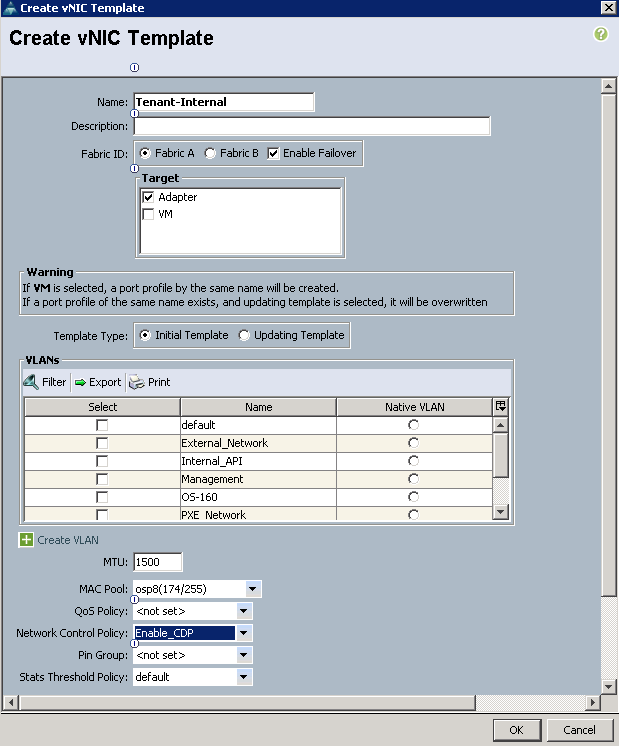The image size is (619, 746).
Task: Check the default VLAN select box
Action: coord(102,425)
